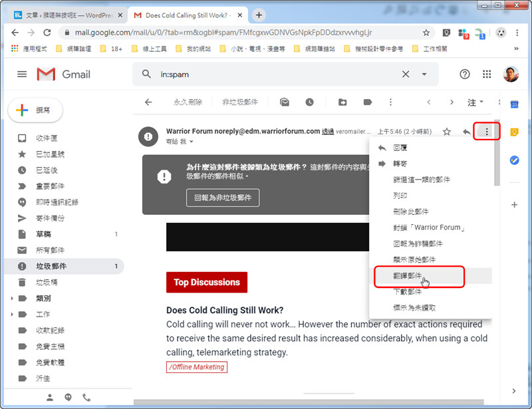Open 寄件備份 sent folder
Viewport: 532px width, 409px height.
coord(65,218)
